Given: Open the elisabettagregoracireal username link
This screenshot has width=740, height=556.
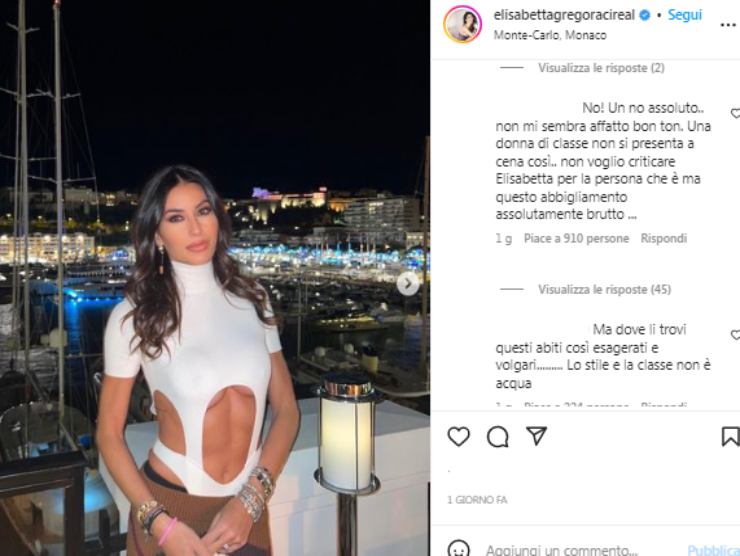Looking at the screenshot, I should coord(564,15).
